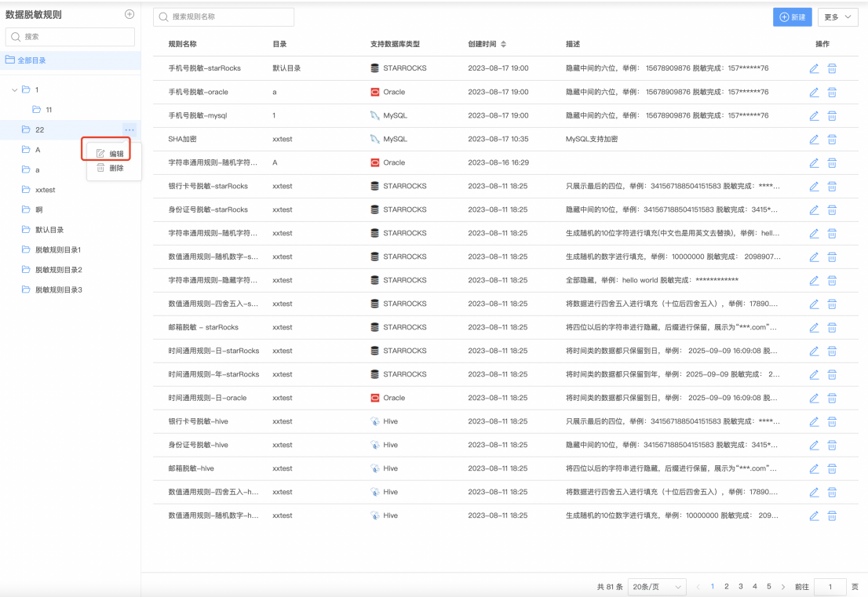868x597 pixels.
Task: Edit the 时间通用规则-日-oracle rule
Action: [x=814, y=399]
